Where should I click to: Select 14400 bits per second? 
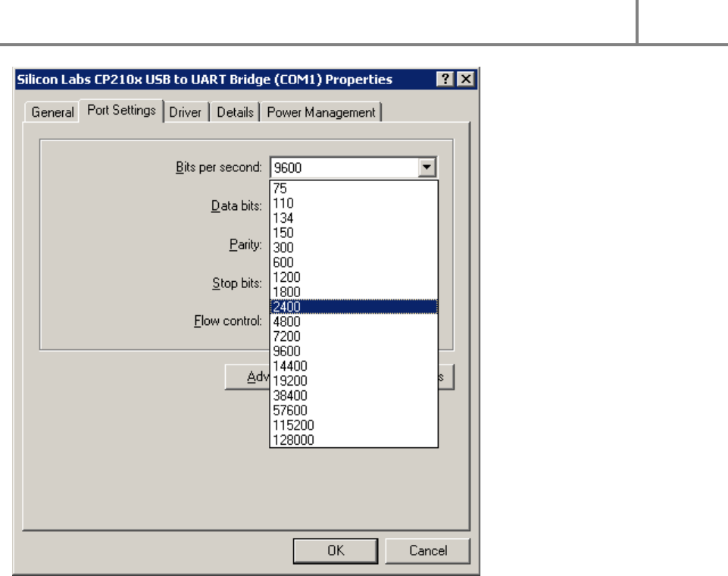coord(354,366)
